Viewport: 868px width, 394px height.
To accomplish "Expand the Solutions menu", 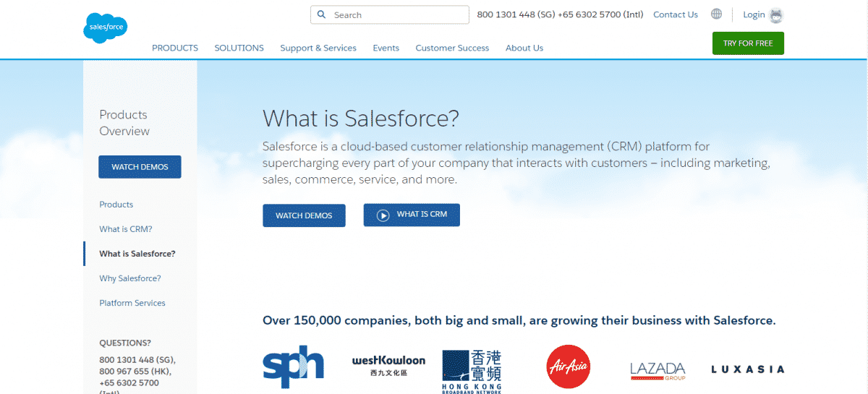I will coord(239,48).
